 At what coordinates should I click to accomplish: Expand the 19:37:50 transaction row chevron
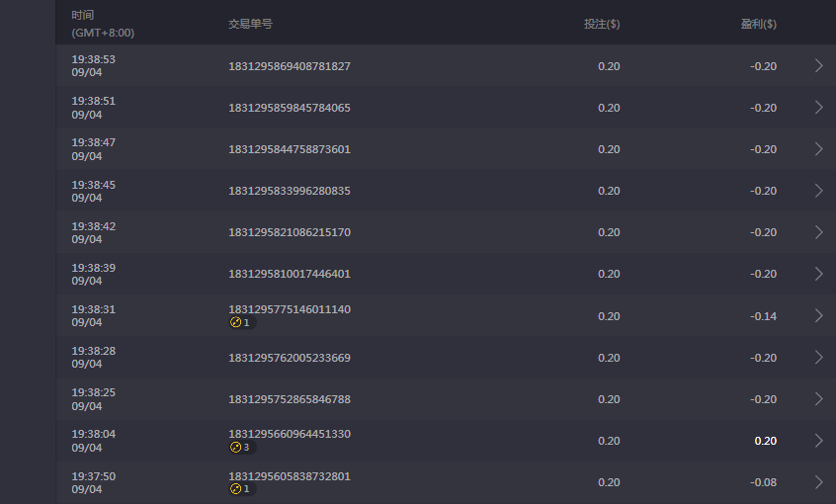(x=818, y=482)
